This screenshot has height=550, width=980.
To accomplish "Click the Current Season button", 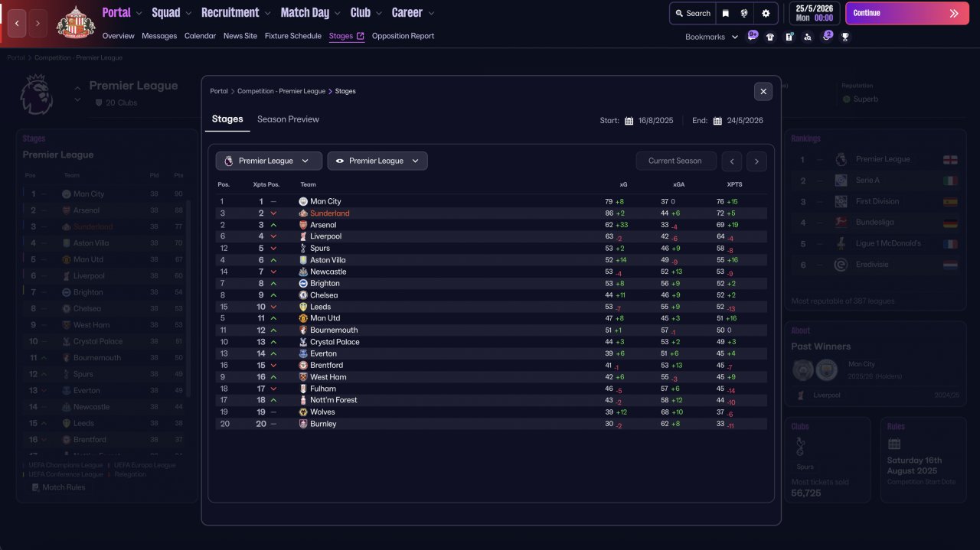I will [x=675, y=161].
